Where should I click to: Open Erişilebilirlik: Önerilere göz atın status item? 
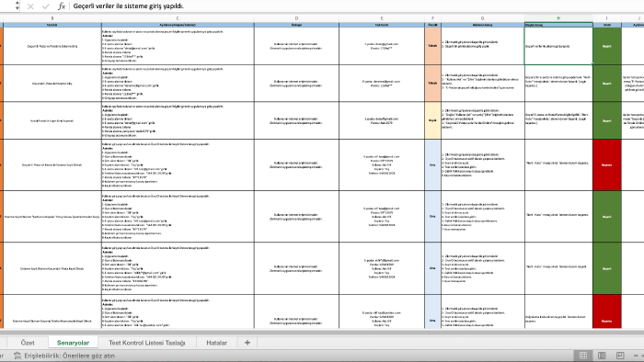64,356
